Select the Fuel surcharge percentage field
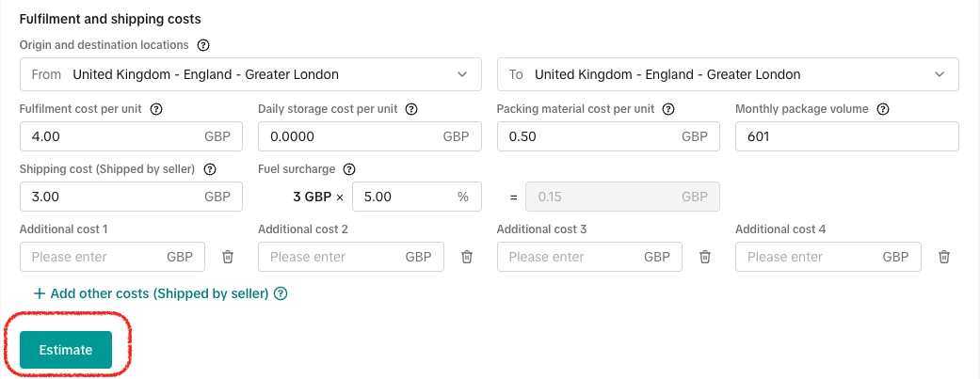 click(x=405, y=197)
